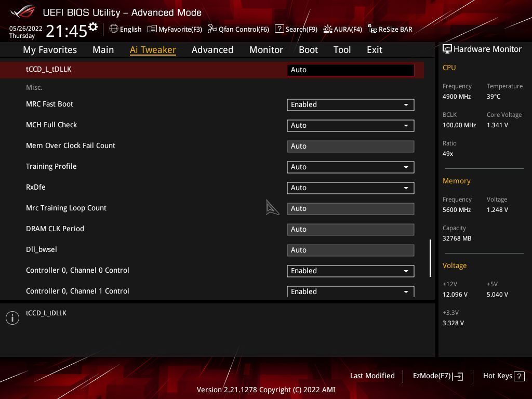The image size is (532, 399).
Task: Select the DRAM CLK Period label
Action: pyautogui.click(x=55, y=229)
